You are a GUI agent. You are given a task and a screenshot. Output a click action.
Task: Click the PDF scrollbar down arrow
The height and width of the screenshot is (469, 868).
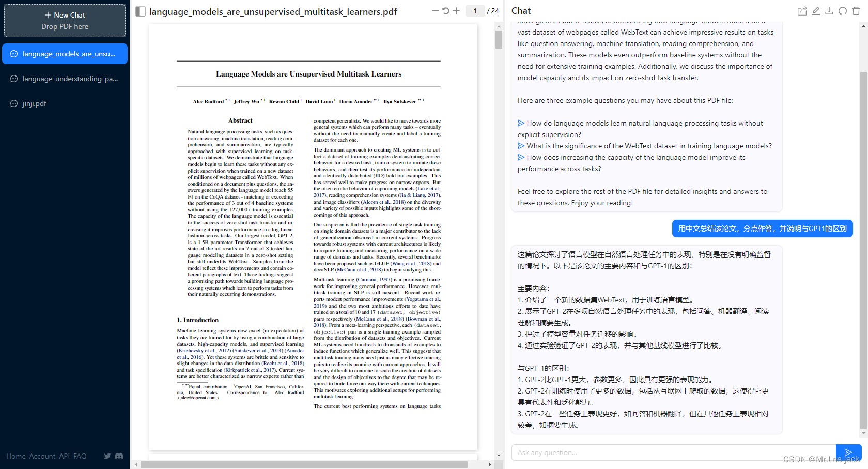click(x=499, y=456)
